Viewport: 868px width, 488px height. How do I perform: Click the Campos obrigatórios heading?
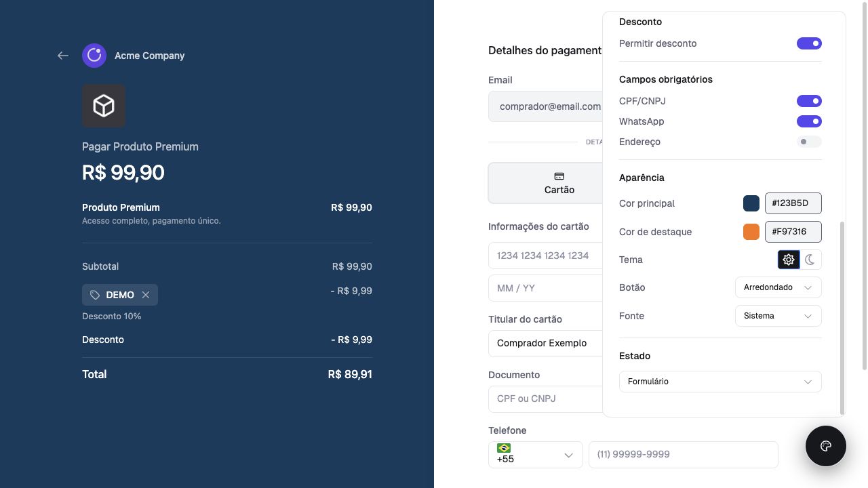[666, 79]
